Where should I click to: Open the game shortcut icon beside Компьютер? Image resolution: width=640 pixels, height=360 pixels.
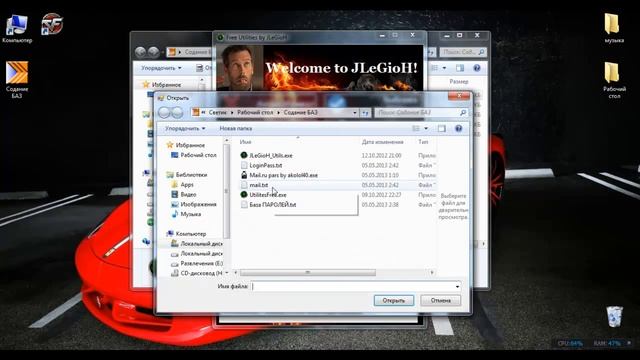(x=52, y=24)
